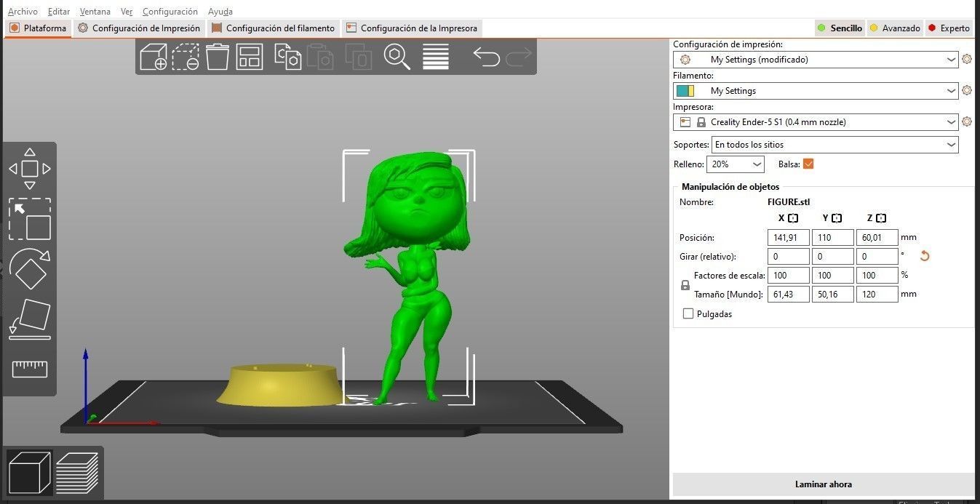The height and width of the screenshot is (504, 980).
Task: Click the Delete object (dashed cube minus) icon
Action: (x=186, y=57)
